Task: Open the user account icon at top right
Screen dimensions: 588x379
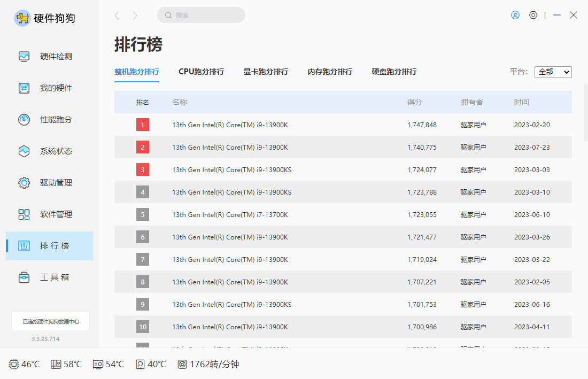Action: [x=515, y=15]
